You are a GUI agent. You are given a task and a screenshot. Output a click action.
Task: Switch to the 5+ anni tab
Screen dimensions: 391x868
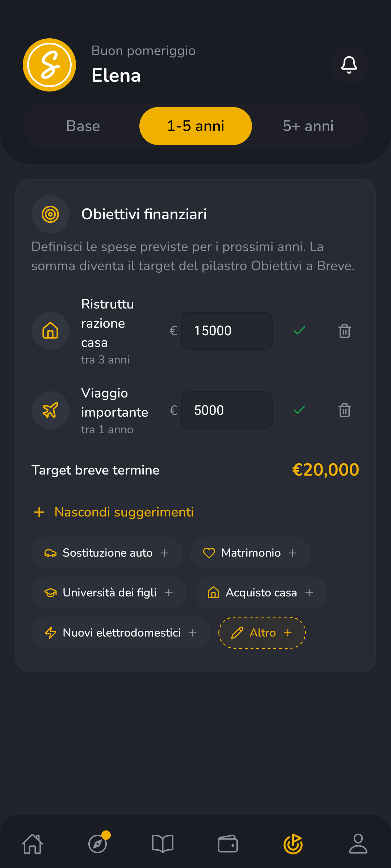click(308, 126)
